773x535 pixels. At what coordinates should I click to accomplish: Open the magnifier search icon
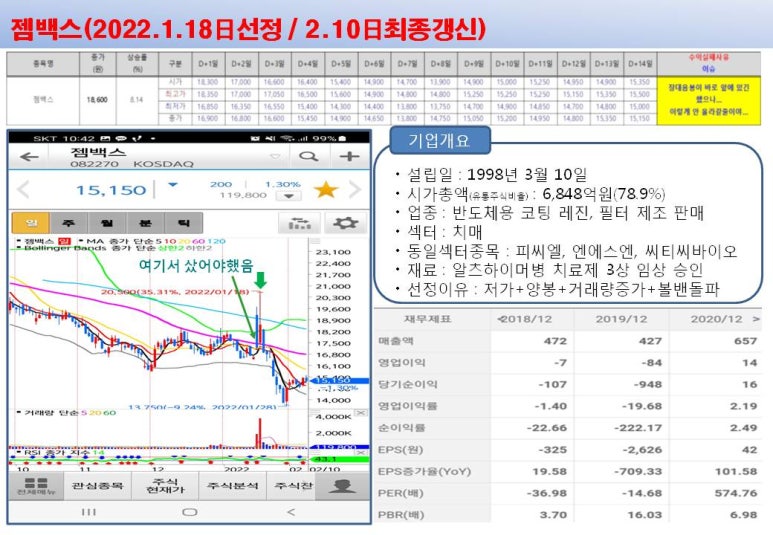[309, 157]
